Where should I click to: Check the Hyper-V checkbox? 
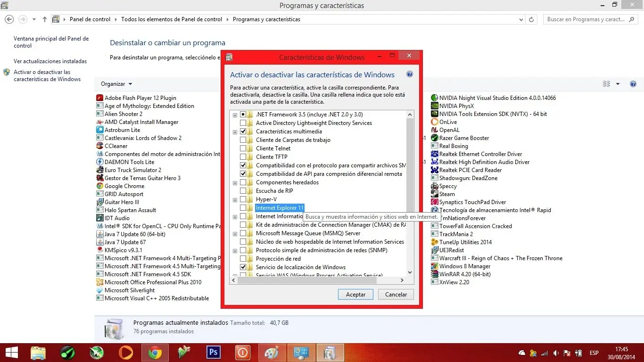click(243, 199)
